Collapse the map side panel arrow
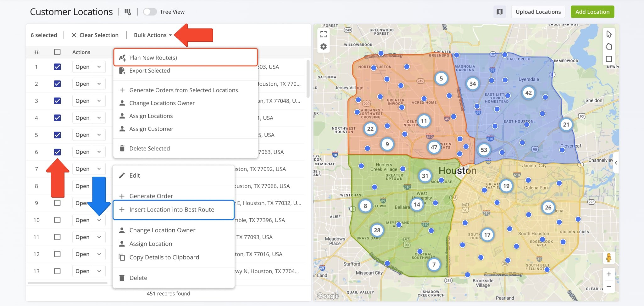This screenshot has height=306, width=644. 616,163
